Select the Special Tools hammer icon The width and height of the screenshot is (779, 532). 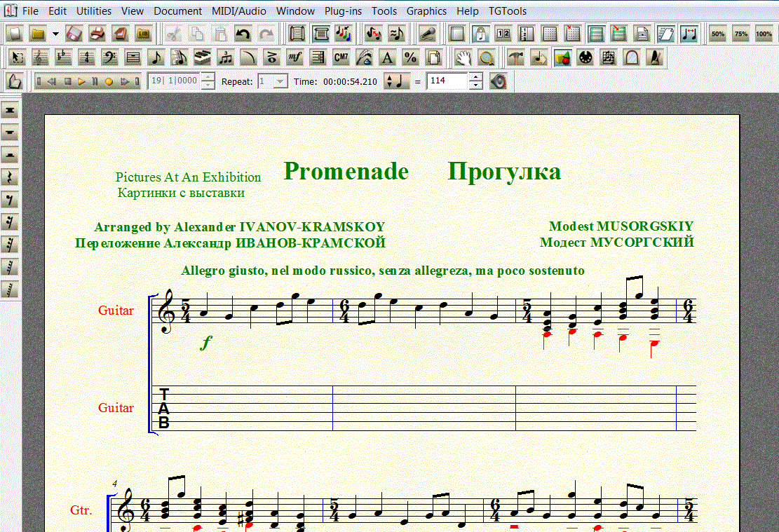tap(516, 57)
